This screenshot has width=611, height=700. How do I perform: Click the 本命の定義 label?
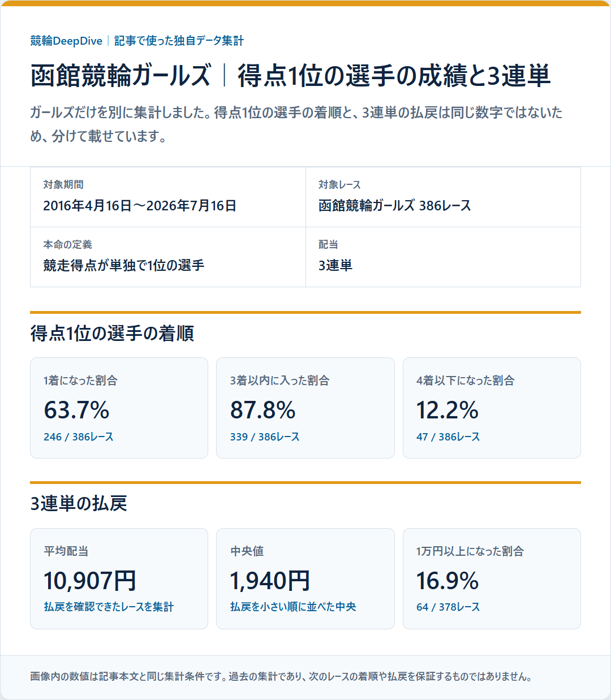tap(67, 244)
